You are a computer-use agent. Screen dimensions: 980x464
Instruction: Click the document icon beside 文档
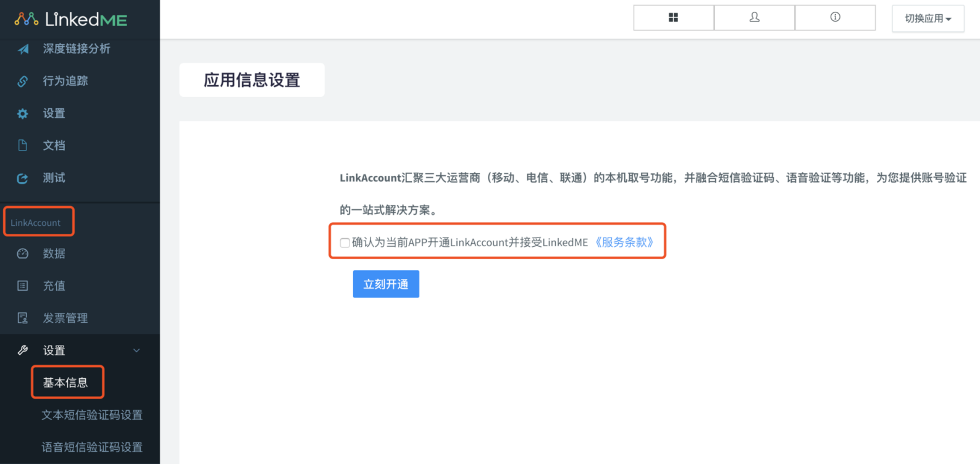[x=23, y=146]
